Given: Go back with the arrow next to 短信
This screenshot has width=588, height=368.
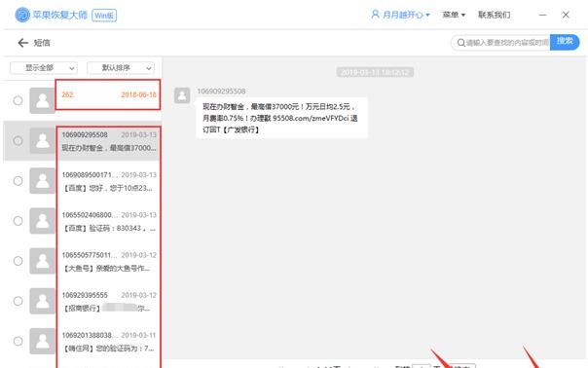Looking at the screenshot, I should click(x=22, y=43).
